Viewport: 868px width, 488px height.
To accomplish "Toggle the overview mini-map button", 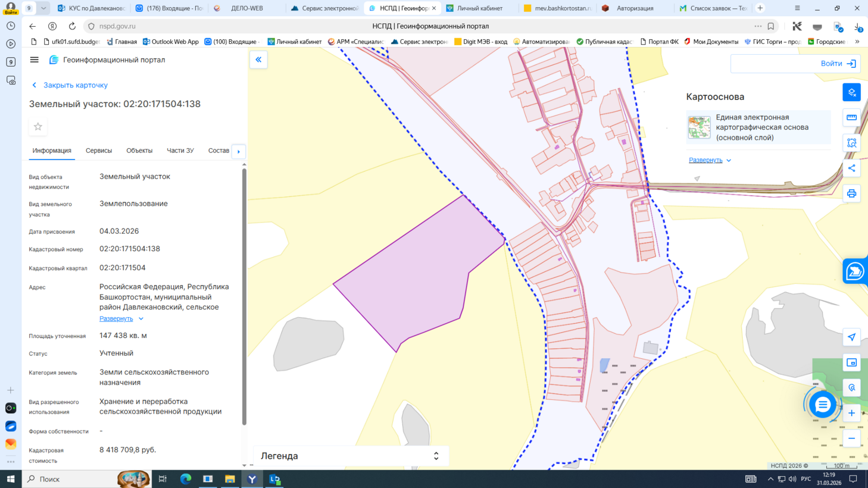I will tap(851, 362).
